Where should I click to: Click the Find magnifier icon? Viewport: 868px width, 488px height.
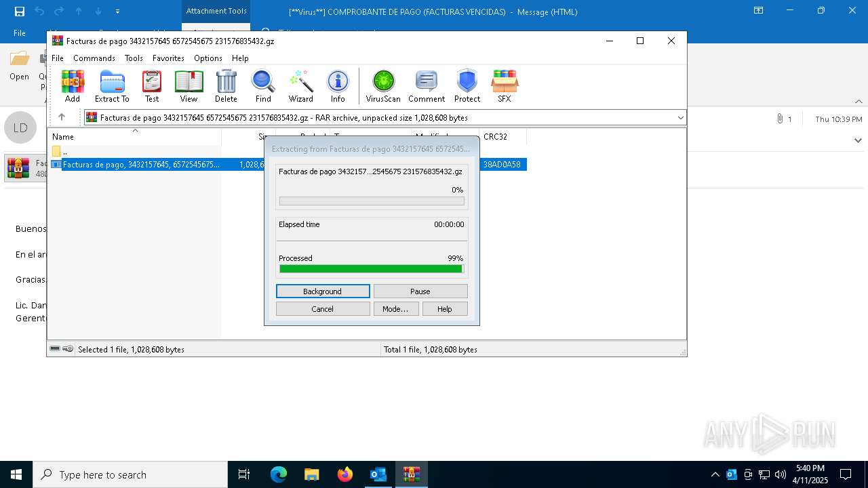pyautogui.click(x=263, y=86)
